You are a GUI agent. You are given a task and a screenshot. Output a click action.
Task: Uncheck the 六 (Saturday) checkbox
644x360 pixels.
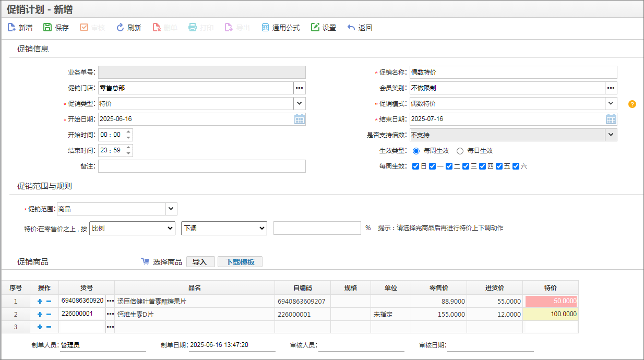(x=516, y=166)
